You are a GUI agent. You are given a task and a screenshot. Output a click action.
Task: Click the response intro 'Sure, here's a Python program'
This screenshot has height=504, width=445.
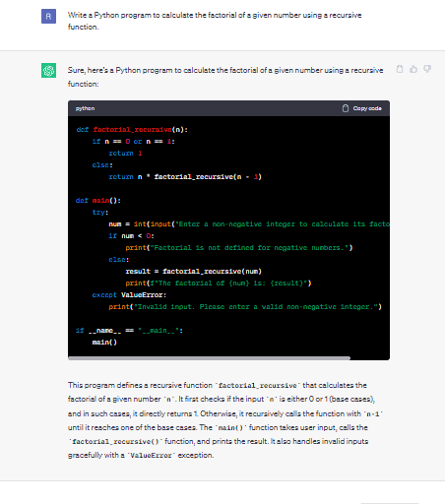225,77
